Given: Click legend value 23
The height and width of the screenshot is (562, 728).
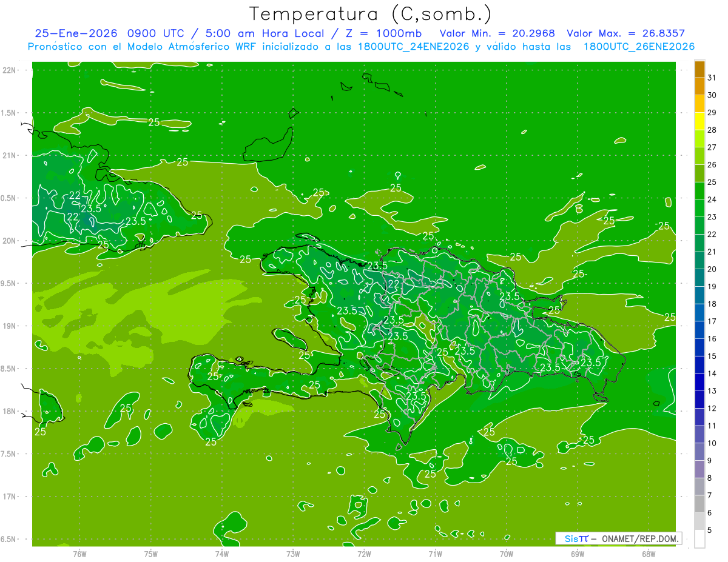Looking at the screenshot, I should pos(712,217).
